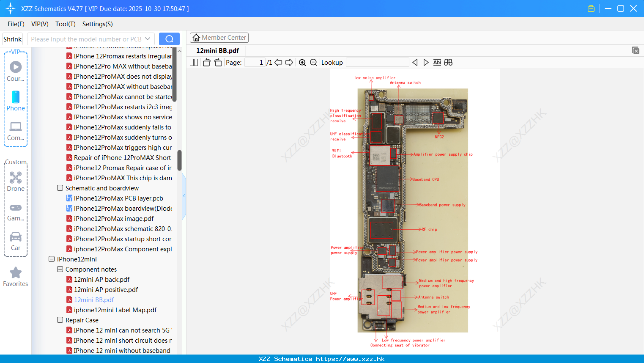Open Settings(S) menu
644x363 pixels.
tap(98, 24)
